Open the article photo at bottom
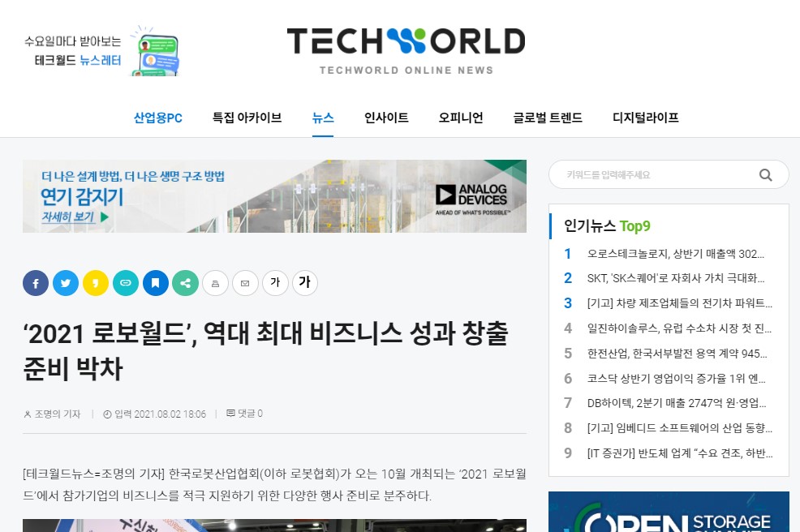800x532 pixels. (274, 526)
